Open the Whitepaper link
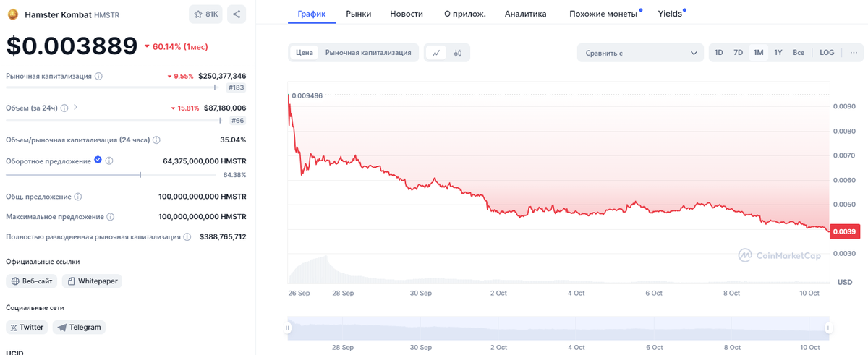The height and width of the screenshot is (355, 868). tap(92, 281)
